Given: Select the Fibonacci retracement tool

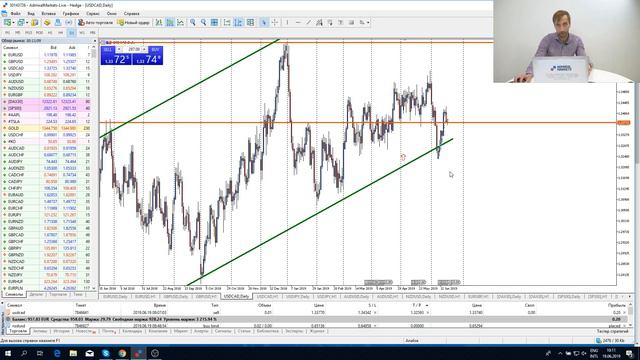Looking at the screenshot, I should [x=330, y=22].
